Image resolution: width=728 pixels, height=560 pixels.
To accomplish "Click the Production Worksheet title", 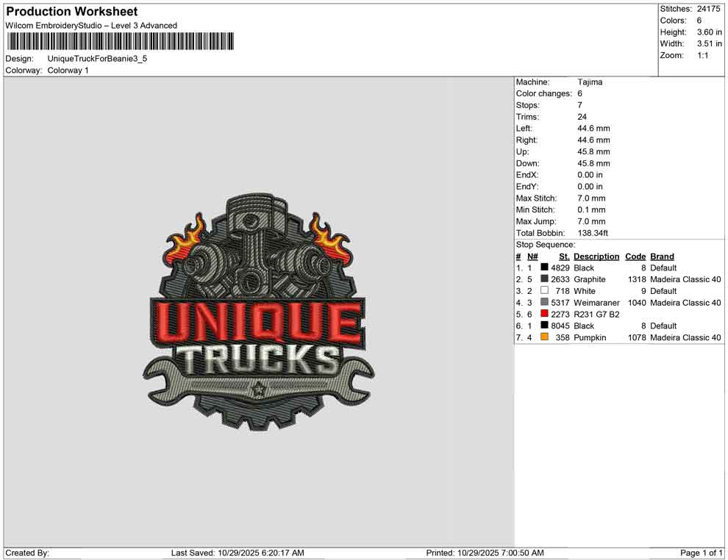I will click(71, 12).
